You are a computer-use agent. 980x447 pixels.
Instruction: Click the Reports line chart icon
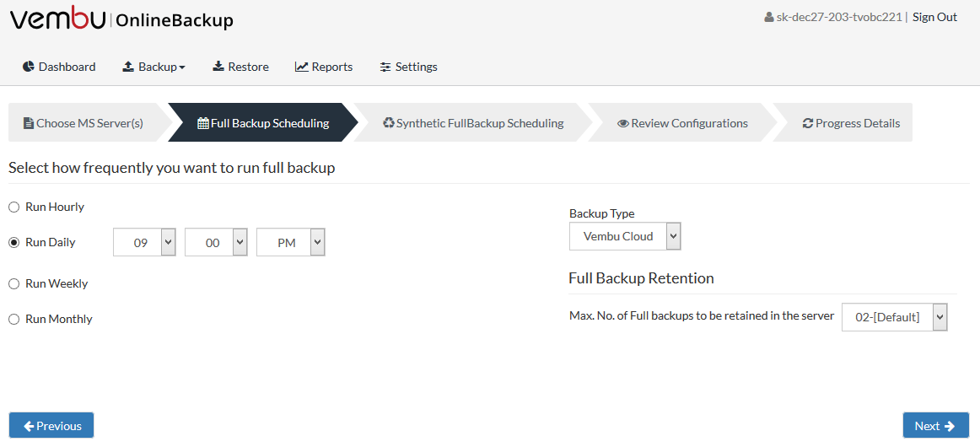(302, 67)
